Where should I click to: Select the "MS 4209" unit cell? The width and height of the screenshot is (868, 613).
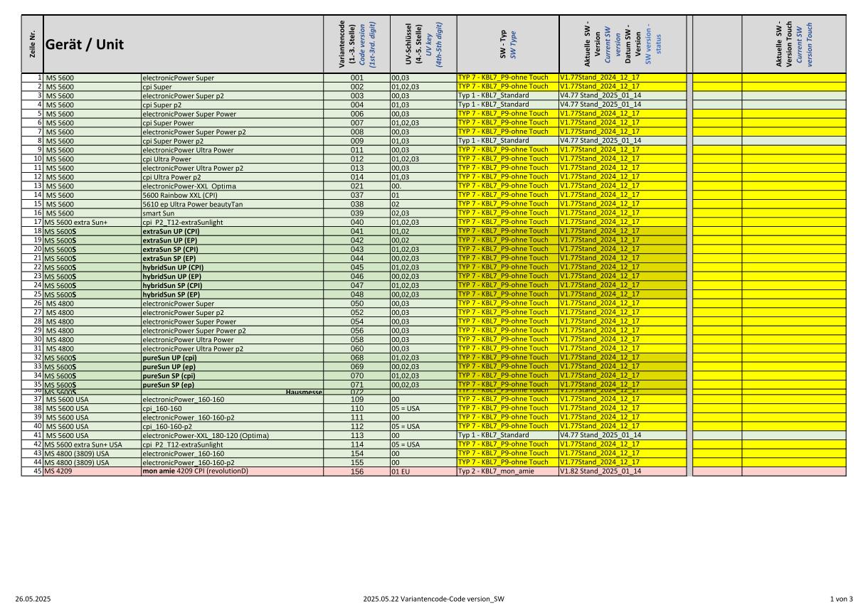[x=92, y=471]
